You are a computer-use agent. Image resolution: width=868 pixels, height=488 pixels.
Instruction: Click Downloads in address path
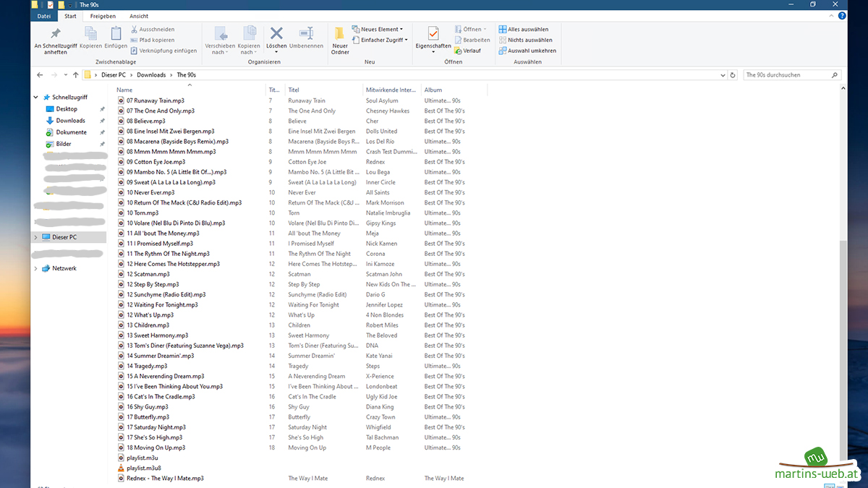click(x=151, y=74)
